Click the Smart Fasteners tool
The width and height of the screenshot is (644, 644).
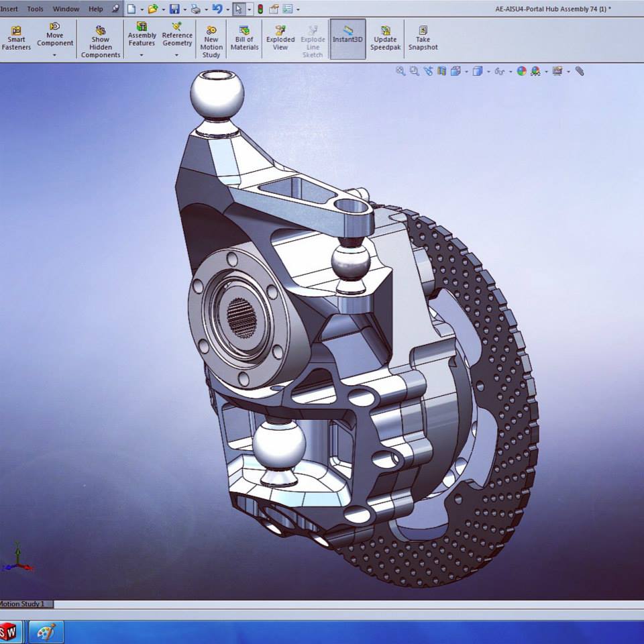tap(16, 39)
